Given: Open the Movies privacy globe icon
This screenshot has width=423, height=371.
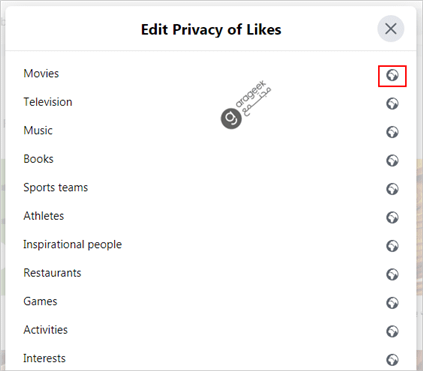Looking at the screenshot, I should click(x=392, y=75).
